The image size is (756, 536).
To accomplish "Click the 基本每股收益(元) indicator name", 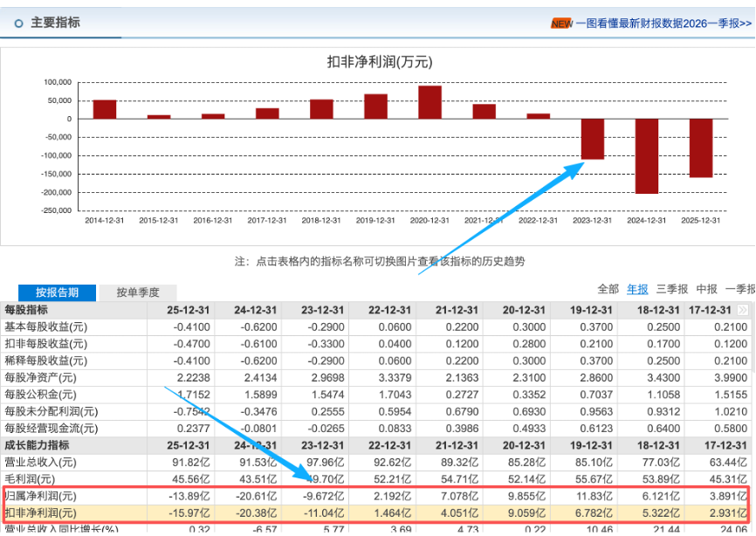I will click(x=45, y=327).
